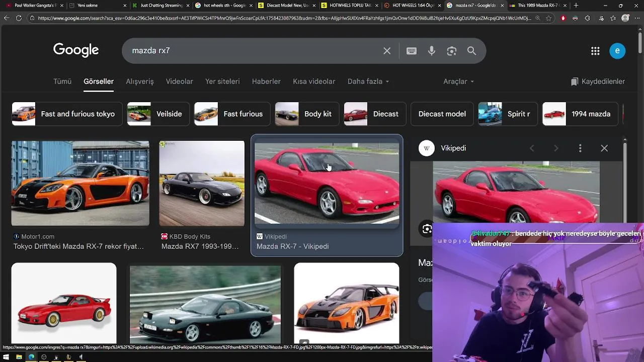Open the preview panel three-dot menu
Image resolution: width=644 pixels, height=362 pixels.
coord(580,148)
